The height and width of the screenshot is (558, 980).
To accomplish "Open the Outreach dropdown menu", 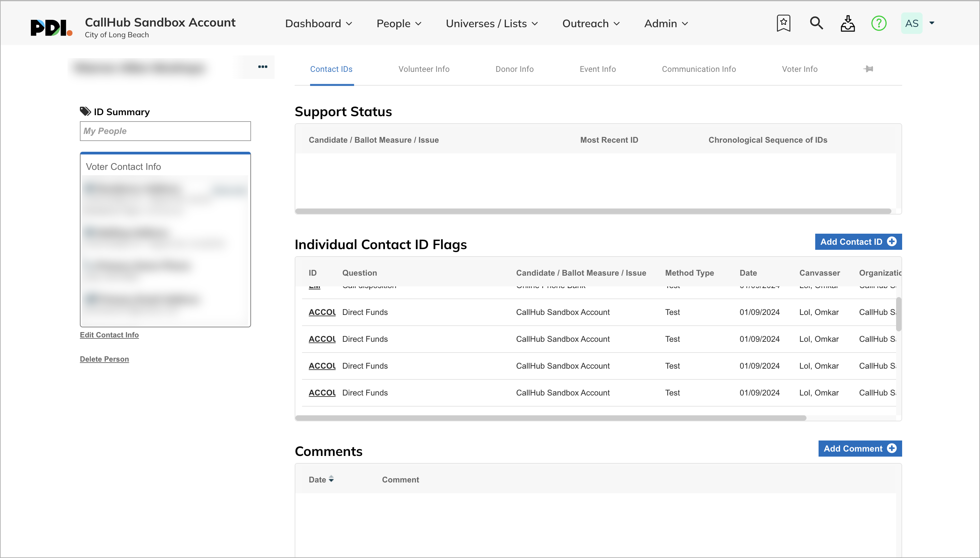I will (x=591, y=24).
